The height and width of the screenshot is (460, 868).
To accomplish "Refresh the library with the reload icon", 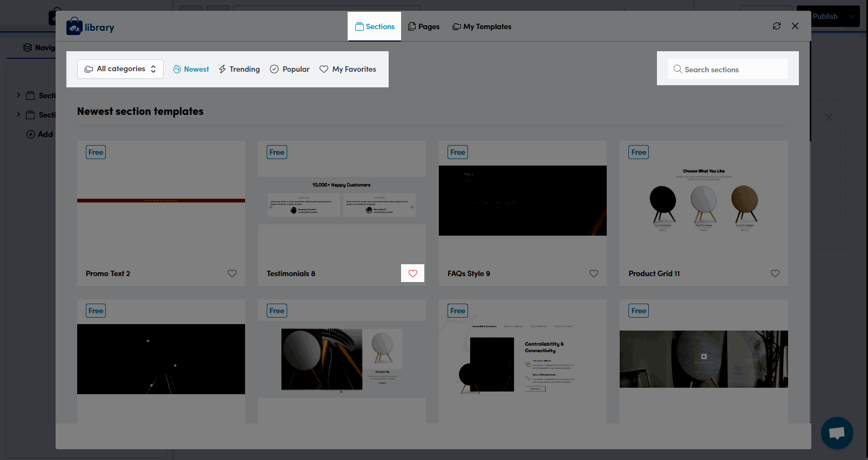I will click(x=777, y=26).
